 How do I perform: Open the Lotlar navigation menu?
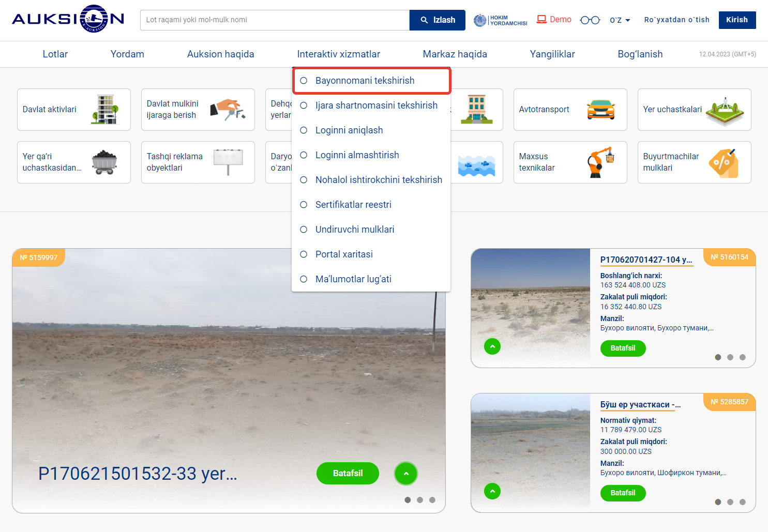point(55,54)
